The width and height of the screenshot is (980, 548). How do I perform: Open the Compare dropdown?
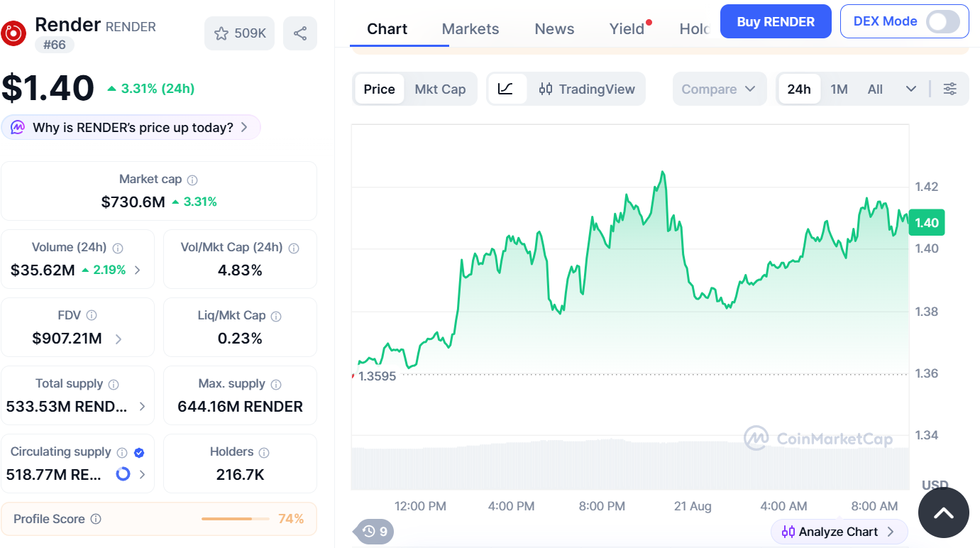(x=720, y=89)
